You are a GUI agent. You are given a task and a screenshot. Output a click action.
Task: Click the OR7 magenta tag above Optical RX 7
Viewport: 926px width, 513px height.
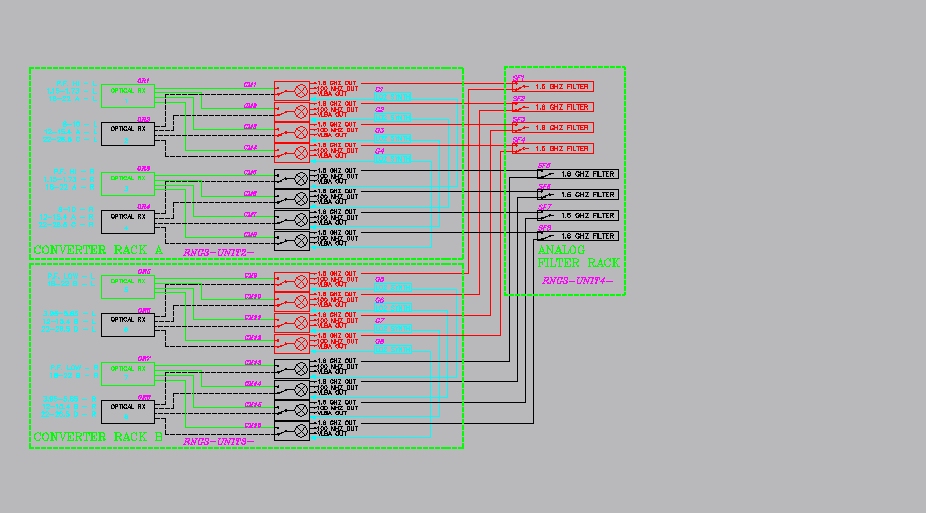coord(144,358)
